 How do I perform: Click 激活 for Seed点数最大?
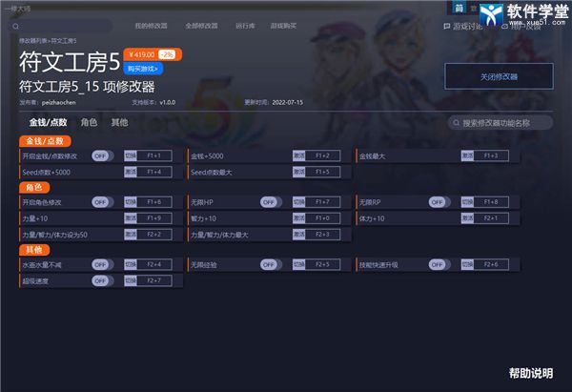(298, 172)
